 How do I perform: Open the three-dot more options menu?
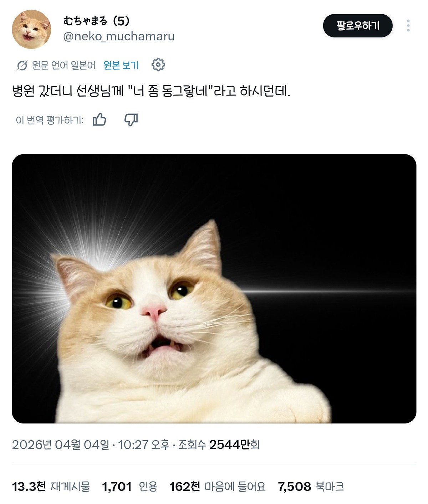point(408,26)
